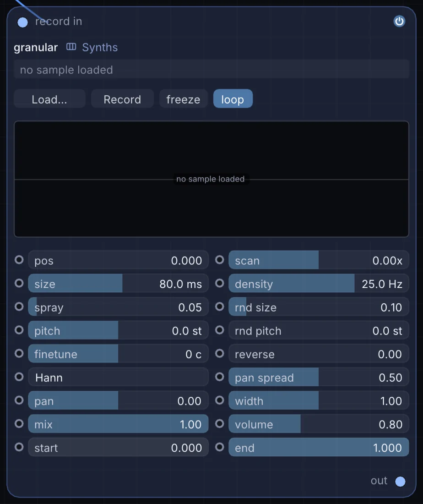The image size is (423, 504).
Task: Click modulation port next to mix
Action: pos(19,424)
